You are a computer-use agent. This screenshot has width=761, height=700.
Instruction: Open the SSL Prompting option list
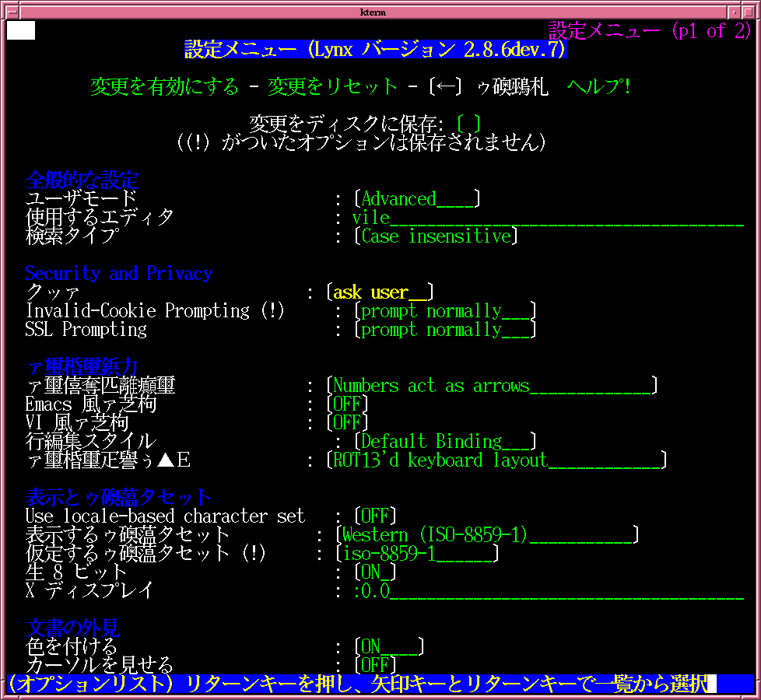[x=445, y=330]
